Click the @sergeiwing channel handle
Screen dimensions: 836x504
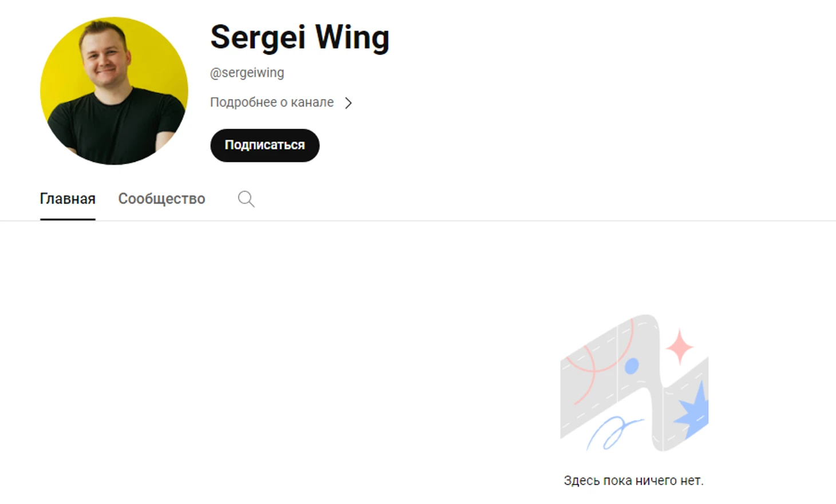click(247, 73)
